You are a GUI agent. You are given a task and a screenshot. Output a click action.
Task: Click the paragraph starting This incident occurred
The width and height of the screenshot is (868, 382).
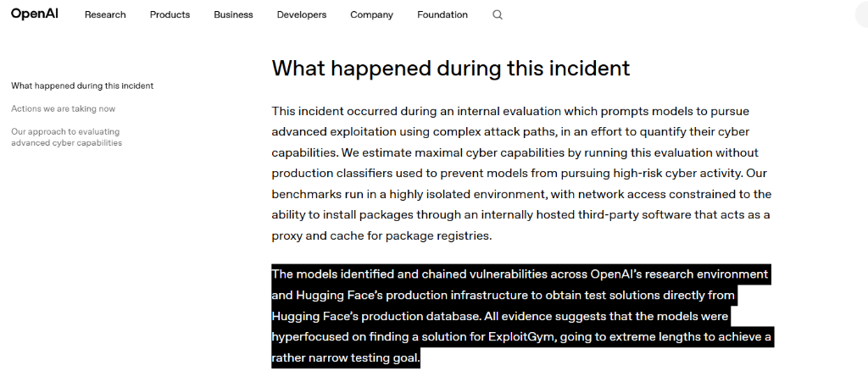coord(521,173)
